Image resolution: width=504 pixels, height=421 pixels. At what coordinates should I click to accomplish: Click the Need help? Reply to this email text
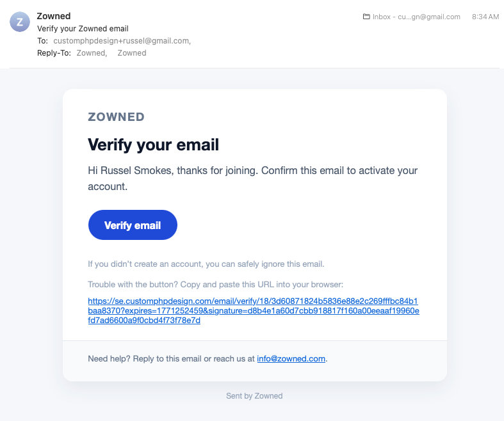click(171, 359)
